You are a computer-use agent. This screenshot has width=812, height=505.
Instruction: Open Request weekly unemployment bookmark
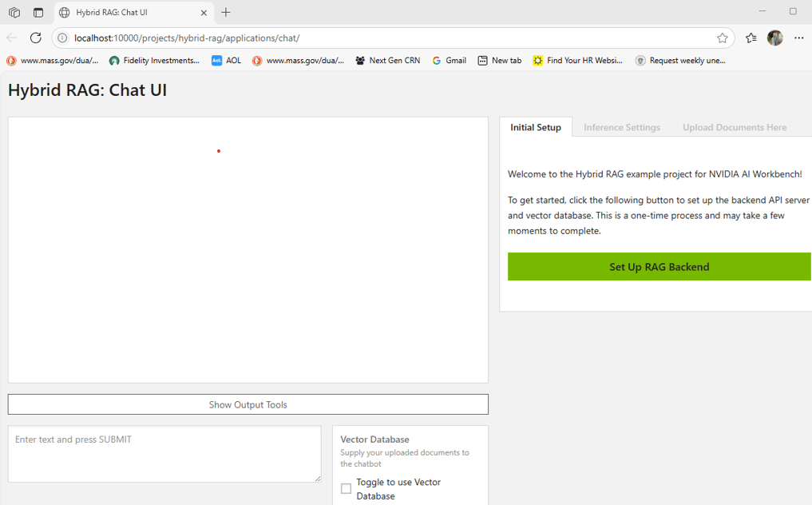point(680,61)
